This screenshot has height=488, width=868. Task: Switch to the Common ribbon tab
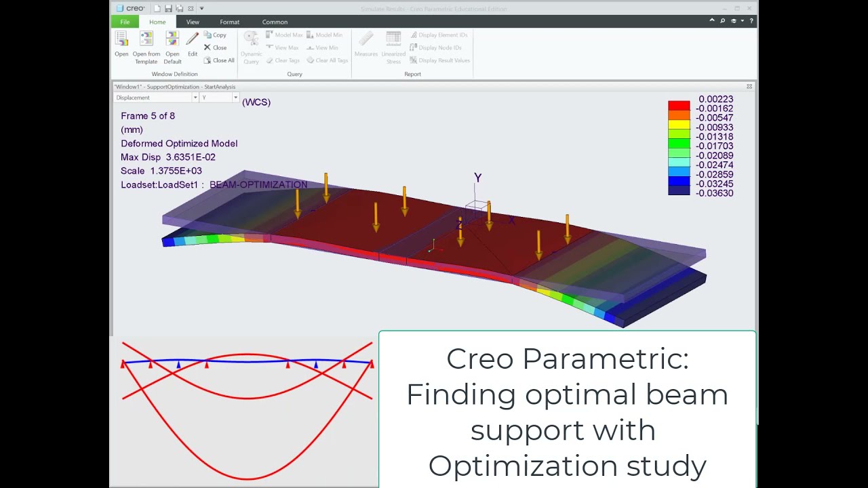[275, 22]
